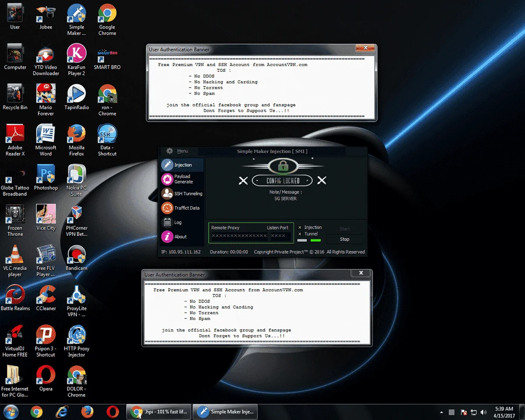Click the Remote Proxy input field
Image resolution: width=525 pixels, height=420 pixels.
239,236
